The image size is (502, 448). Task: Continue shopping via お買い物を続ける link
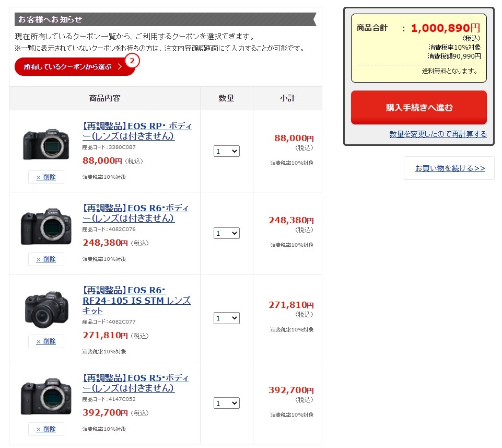coord(450,168)
